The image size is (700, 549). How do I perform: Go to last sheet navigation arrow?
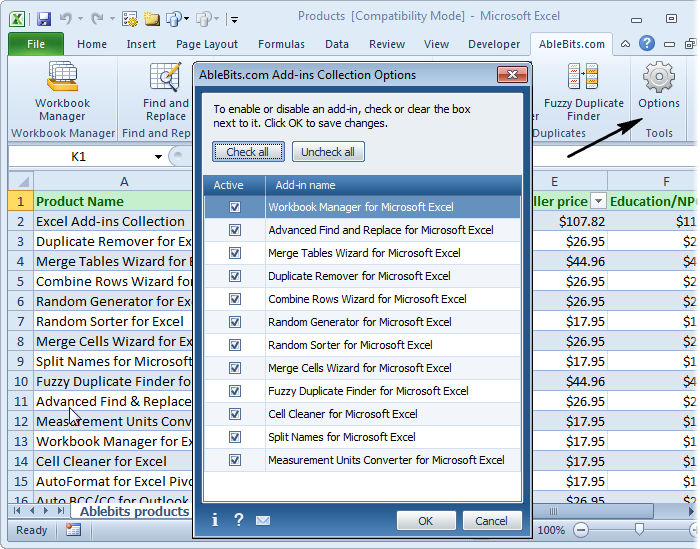click(61, 511)
